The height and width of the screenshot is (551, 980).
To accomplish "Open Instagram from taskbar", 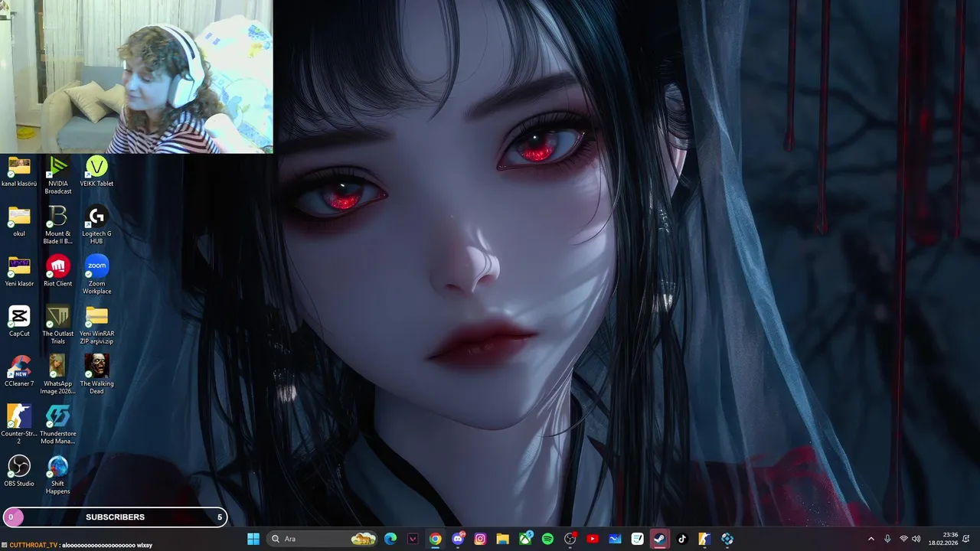I will [480, 539].
